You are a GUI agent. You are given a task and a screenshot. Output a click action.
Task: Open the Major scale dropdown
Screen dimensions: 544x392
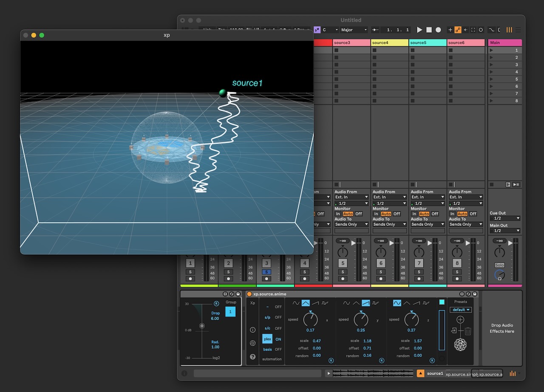[354, 30]
